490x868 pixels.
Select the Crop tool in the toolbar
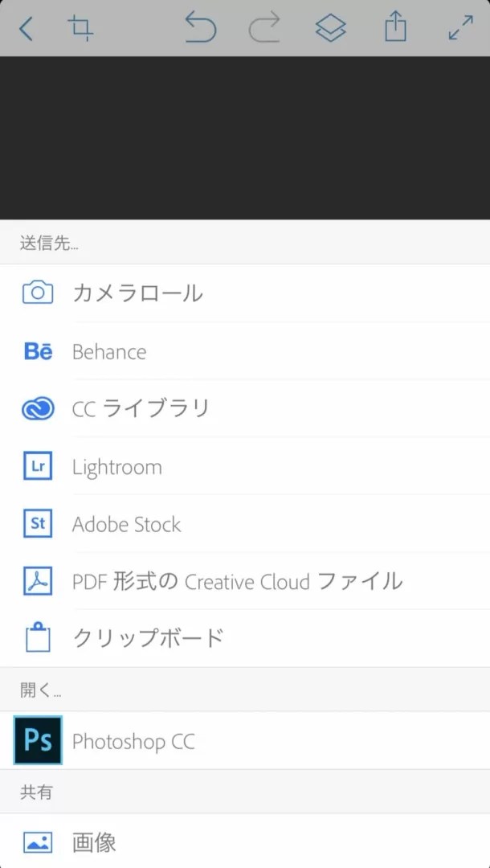click(80, 27)
